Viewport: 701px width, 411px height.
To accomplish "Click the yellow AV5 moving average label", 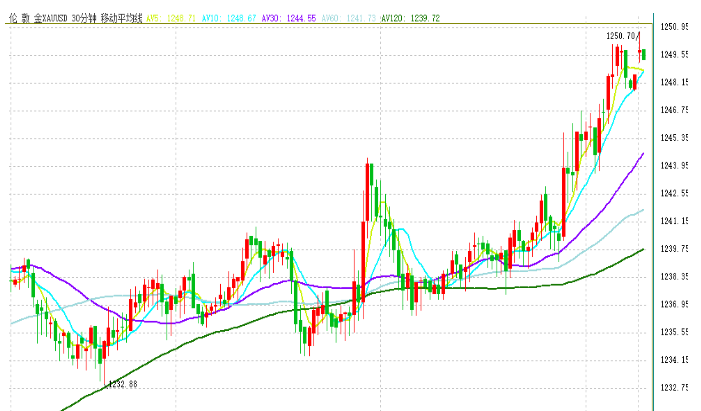I will (x=166, y=18).
